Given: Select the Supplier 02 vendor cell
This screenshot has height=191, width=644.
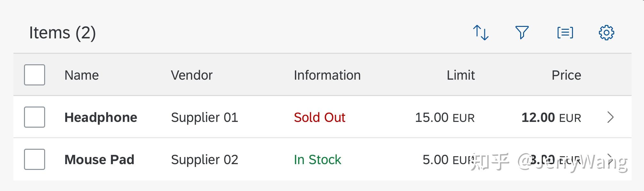Looking at the screenshot, I should coord(204,160).
